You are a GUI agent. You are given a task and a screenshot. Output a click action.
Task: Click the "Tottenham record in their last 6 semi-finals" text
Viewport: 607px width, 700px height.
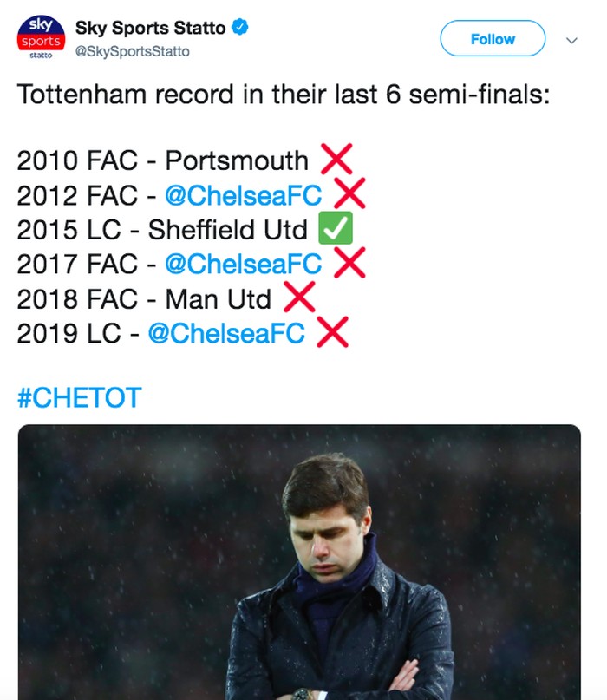click(x=284, y=94)
